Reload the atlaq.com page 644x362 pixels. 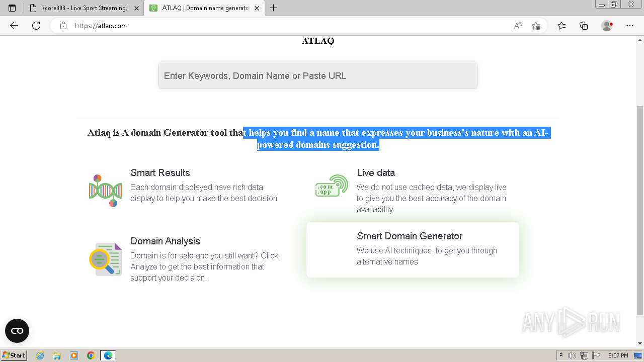tap(36, 26)
